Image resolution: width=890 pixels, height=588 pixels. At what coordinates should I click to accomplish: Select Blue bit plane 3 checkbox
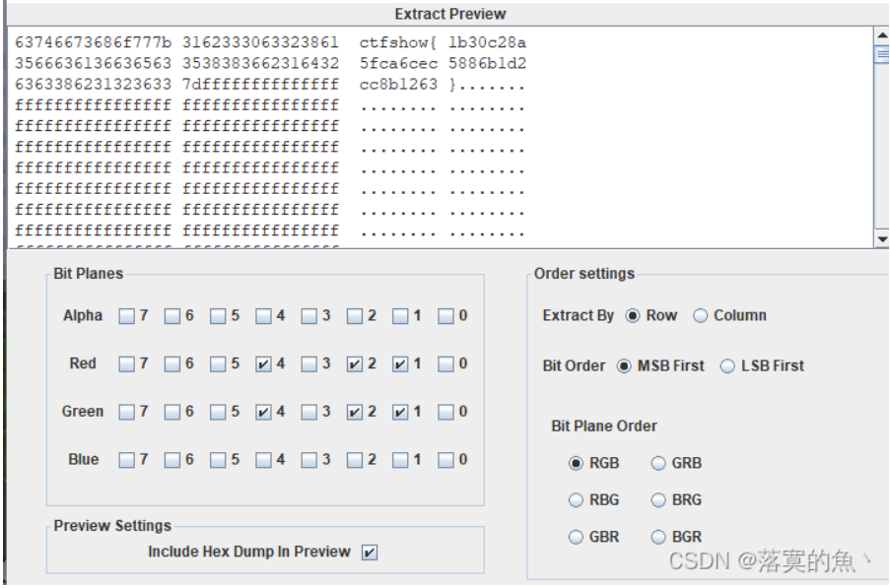click(x=309, y=460)
